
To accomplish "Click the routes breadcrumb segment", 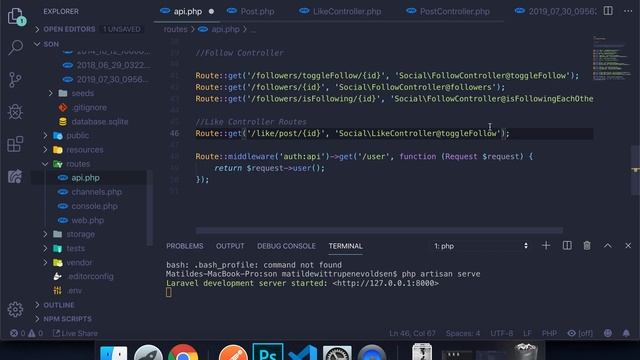I will pyautogui.click(x=176, y=29).
